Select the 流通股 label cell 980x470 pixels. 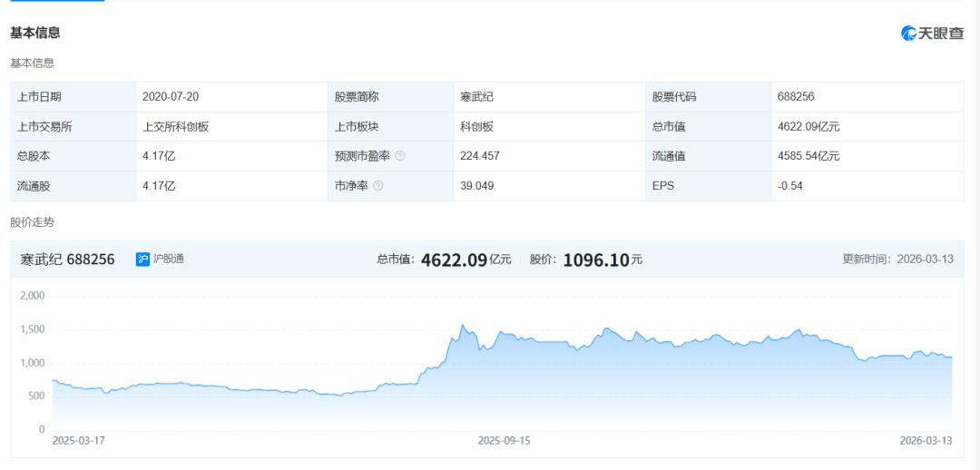[73, 186]
